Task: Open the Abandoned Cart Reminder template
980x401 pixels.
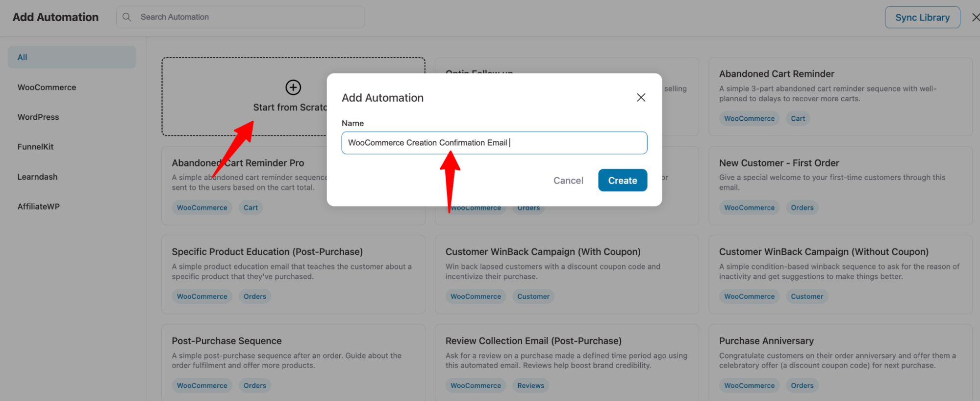Action: click(x=840, y=96)
